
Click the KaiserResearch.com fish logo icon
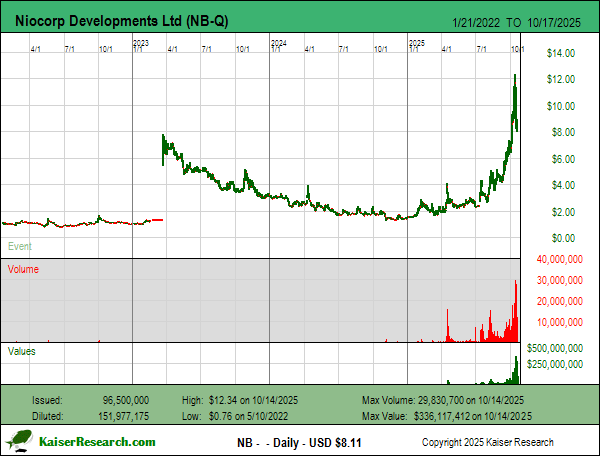[19, 441]
